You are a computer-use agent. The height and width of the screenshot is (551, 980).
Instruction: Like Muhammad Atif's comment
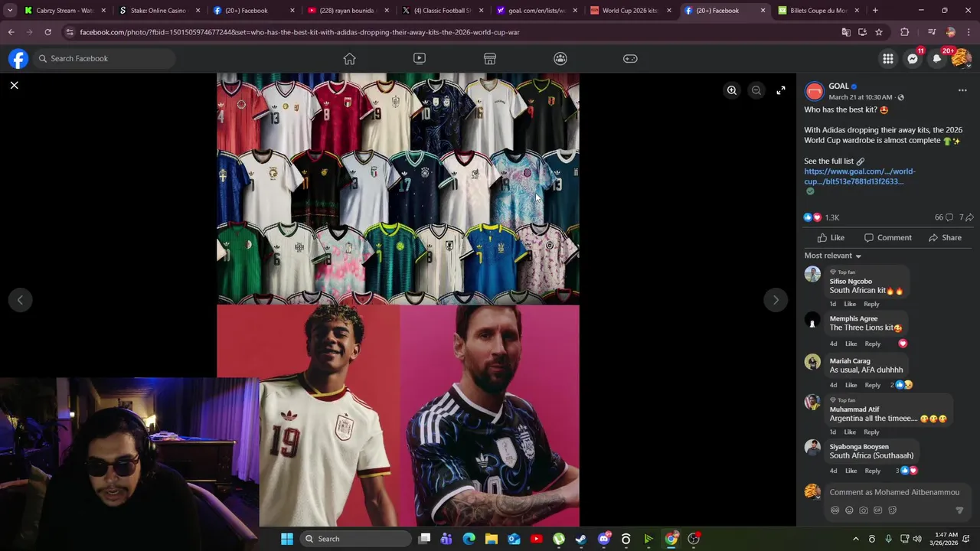[x=850, y=432]
